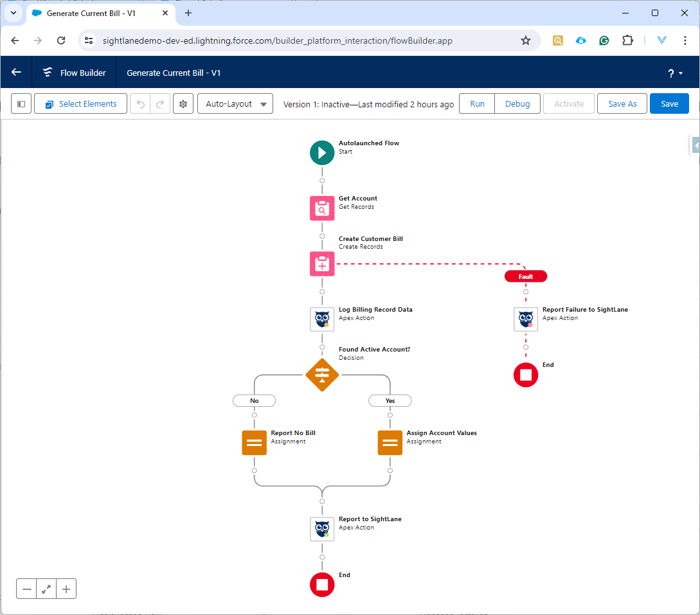Click the Flow Builder header label

point(83,73)
